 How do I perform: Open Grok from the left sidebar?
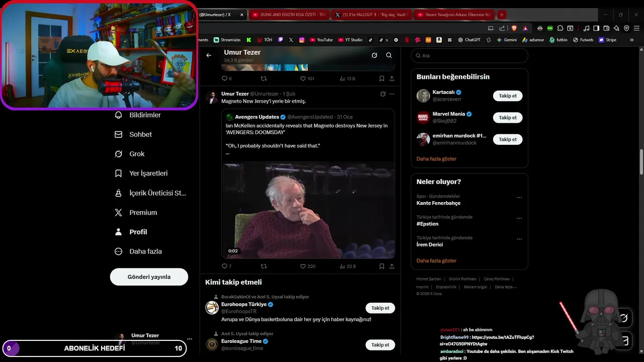130,154
